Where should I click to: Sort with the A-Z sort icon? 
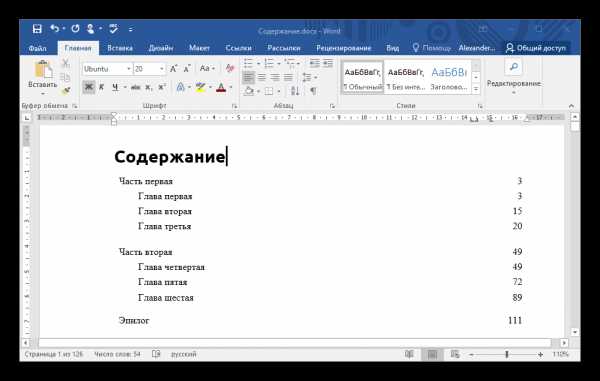[295, 91]
